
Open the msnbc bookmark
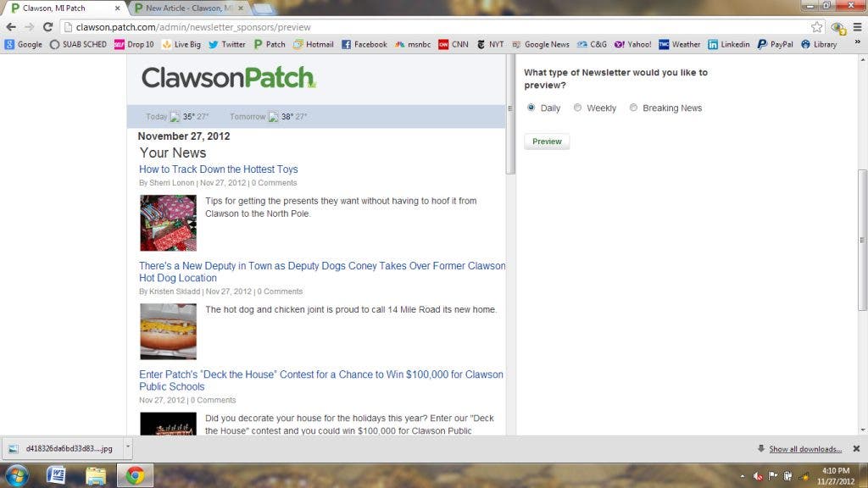tap(413, 44)
